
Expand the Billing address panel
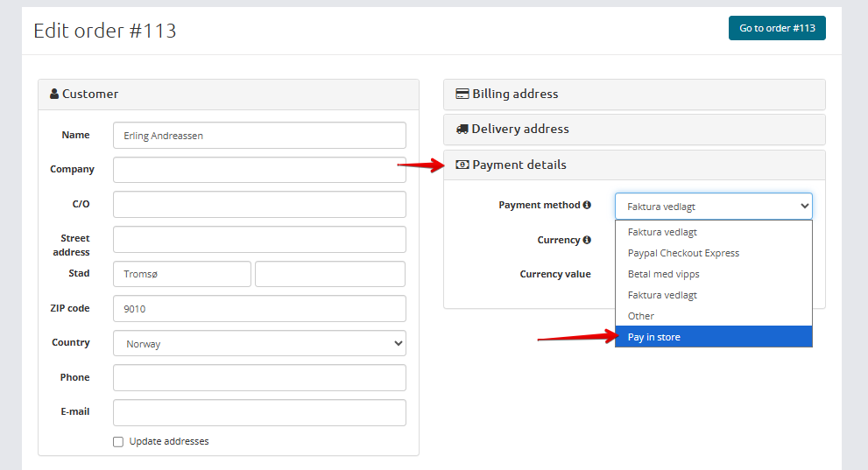click(634, 95)
